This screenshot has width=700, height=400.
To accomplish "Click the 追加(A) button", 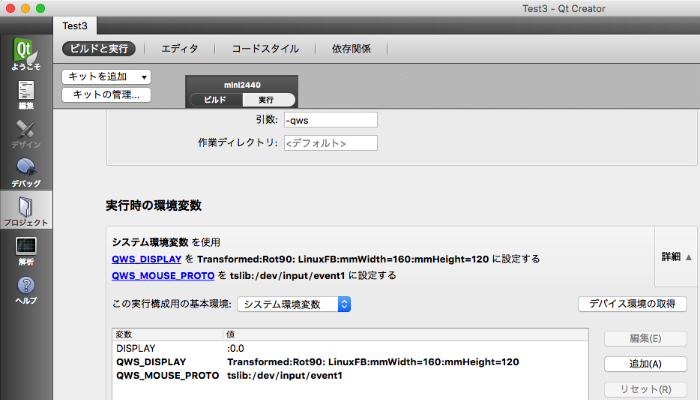I will coord(645,364).
